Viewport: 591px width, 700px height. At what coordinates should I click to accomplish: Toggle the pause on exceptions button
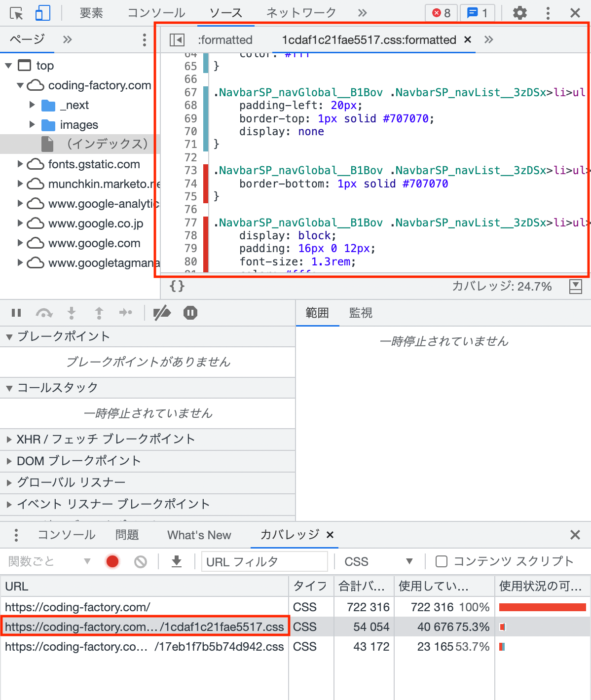(190, 313)
